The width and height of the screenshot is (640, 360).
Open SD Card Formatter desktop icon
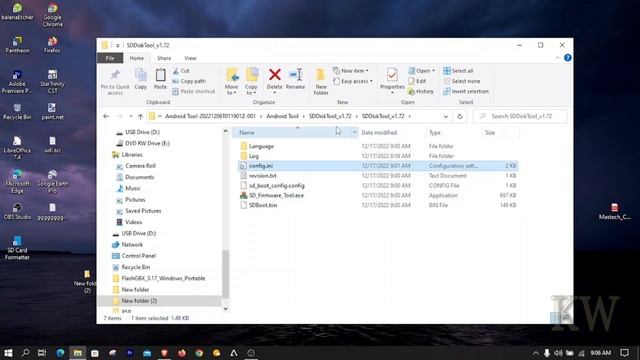click(x=17, y=248)
